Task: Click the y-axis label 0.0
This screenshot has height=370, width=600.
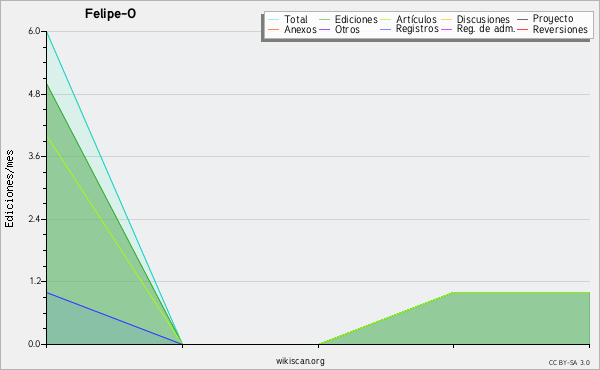Action: tap(34, 344)
